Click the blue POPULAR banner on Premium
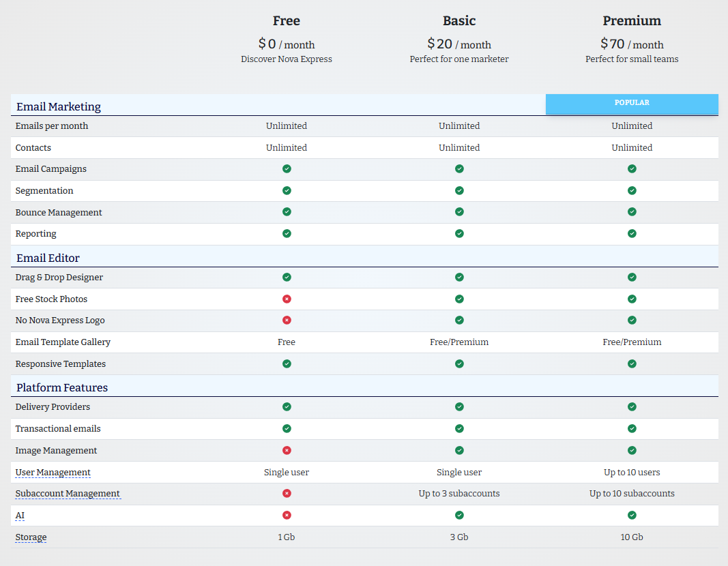The image size is (728, 566). point(632,104)
